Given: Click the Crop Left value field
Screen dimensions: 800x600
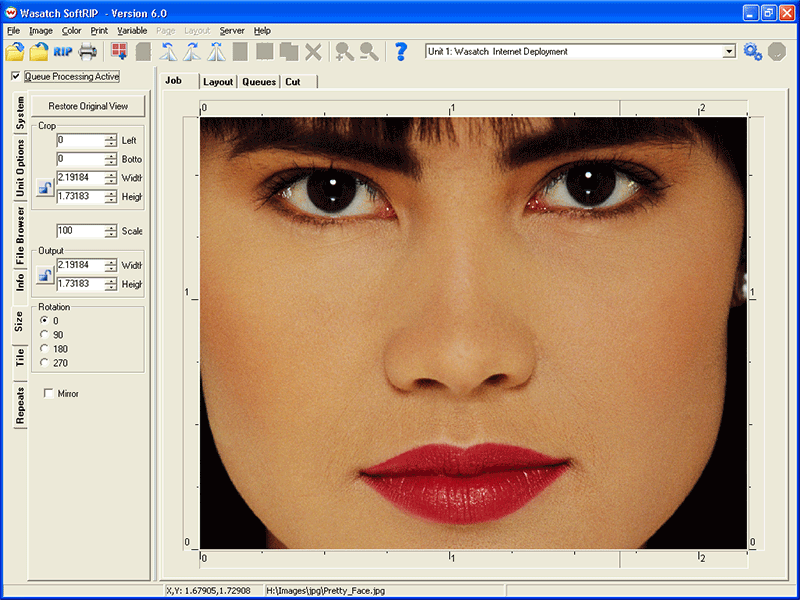Looking at the screenshot, I should point(80,141).
